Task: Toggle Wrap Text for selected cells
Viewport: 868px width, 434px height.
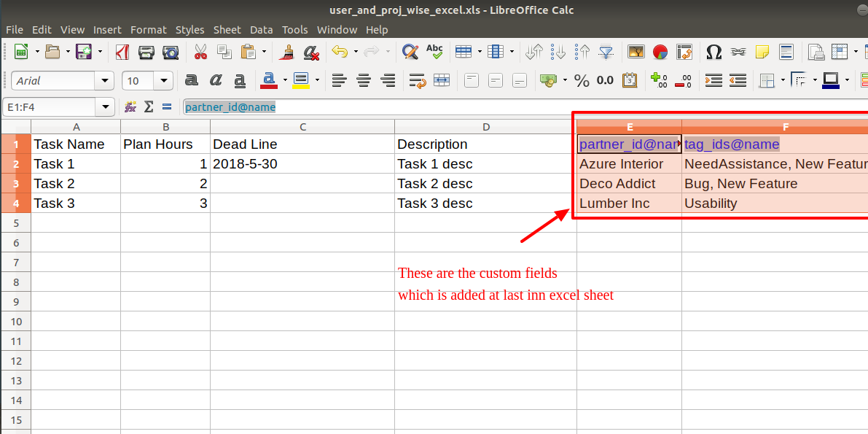Action: point(418,80)
